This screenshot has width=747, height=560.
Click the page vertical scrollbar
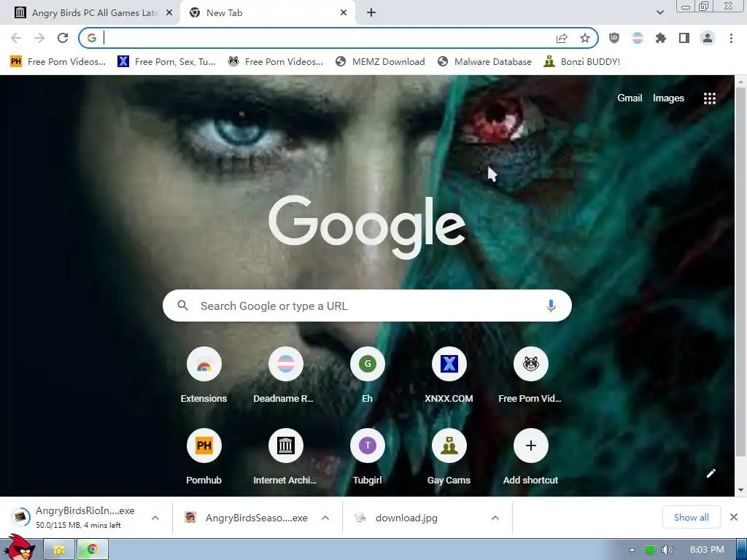[x=740, y=271]
